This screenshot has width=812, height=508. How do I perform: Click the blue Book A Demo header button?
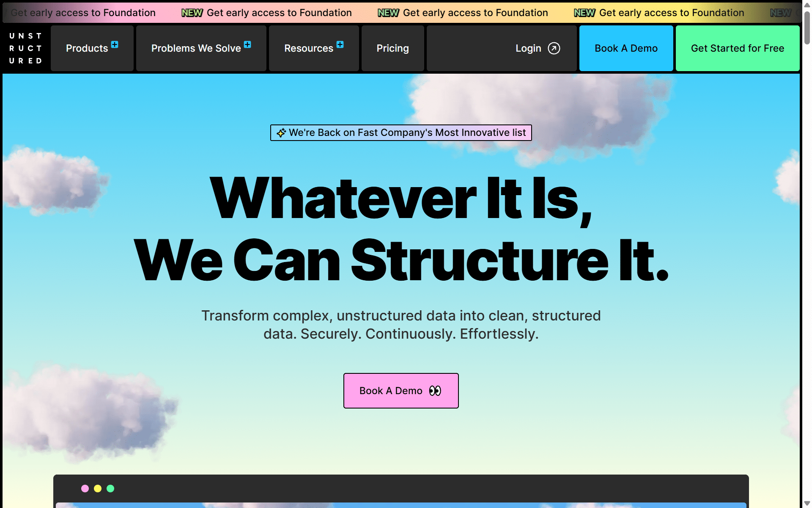pyautogui.click(x=626, y=48)
